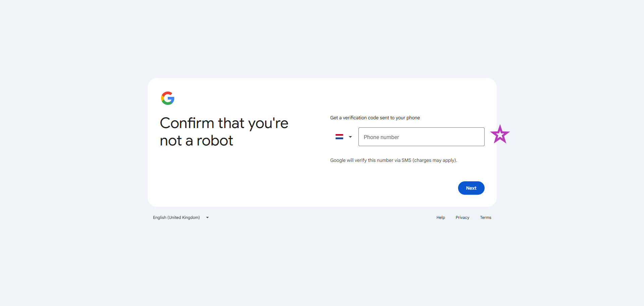Expand the language selector arrow
The width and height of the screenshot is (644, 306).
coord(207,218)
